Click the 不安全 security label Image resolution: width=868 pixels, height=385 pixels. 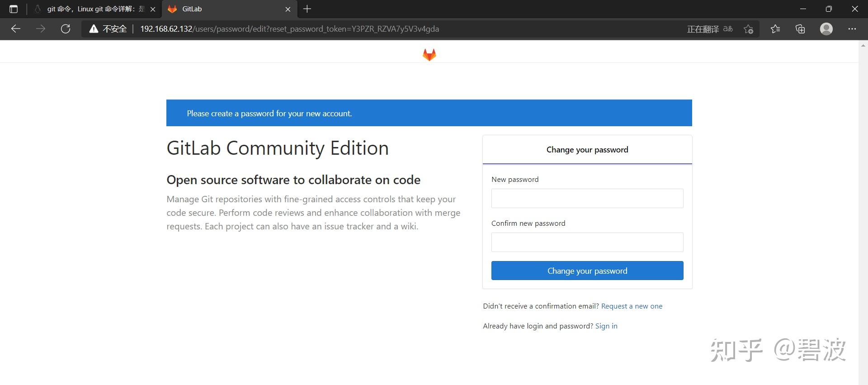(x=115, y=29)
